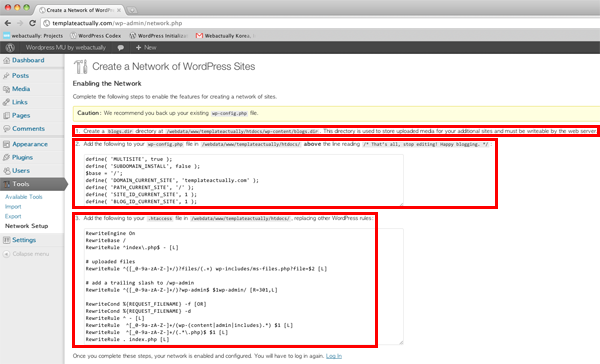Click the Users icon in sidebar

7,171
